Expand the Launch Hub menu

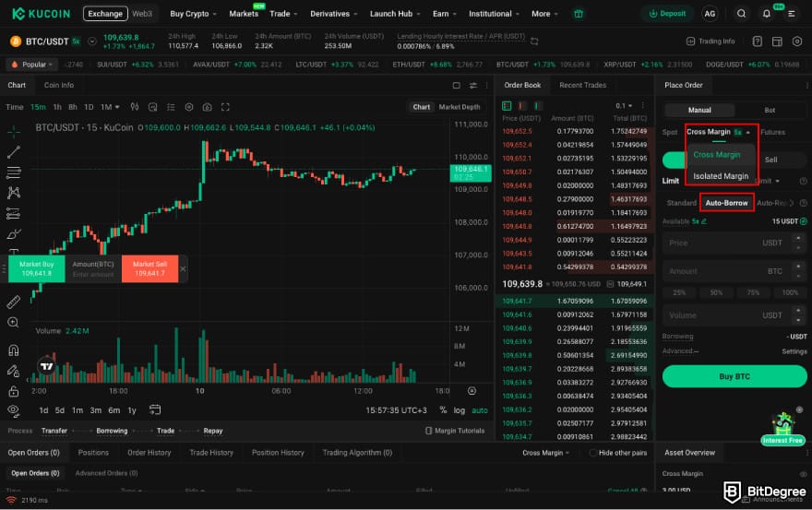[395, 14]
